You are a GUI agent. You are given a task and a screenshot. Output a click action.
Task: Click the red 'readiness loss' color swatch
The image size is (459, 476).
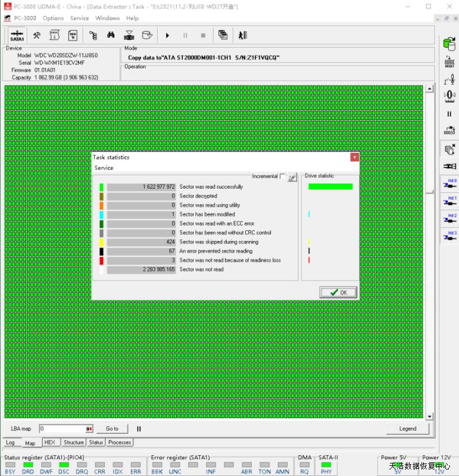pyautogui.click(x=101, y=261)
